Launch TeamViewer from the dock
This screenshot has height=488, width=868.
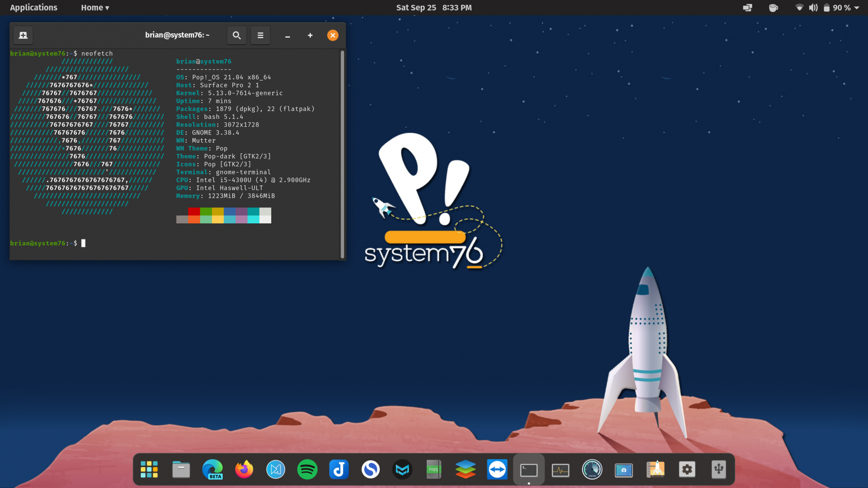point(497,469)
